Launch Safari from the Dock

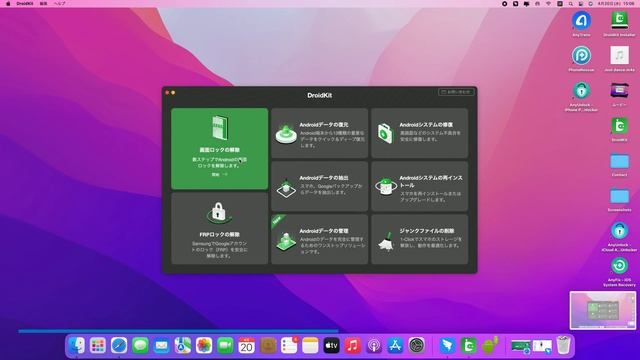pos(119,346)
